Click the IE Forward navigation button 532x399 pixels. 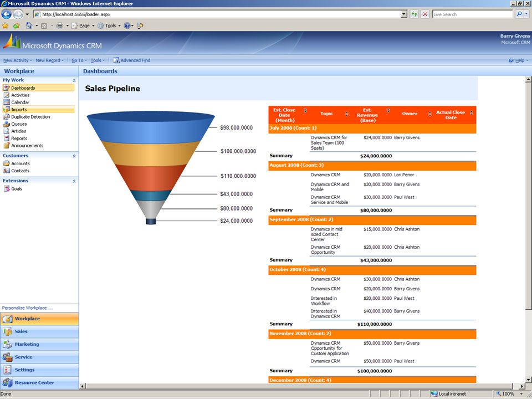pos(18,14)
